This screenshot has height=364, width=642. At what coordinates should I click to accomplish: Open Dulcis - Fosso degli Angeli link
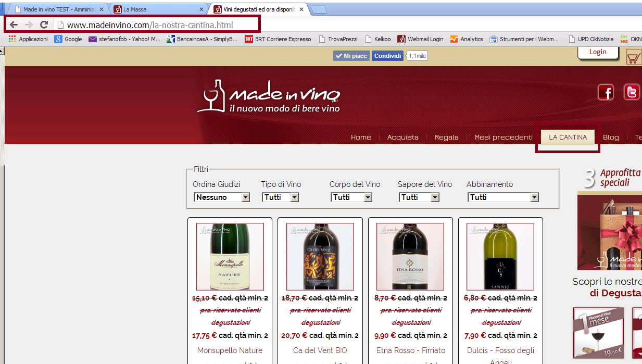(500, 356)
